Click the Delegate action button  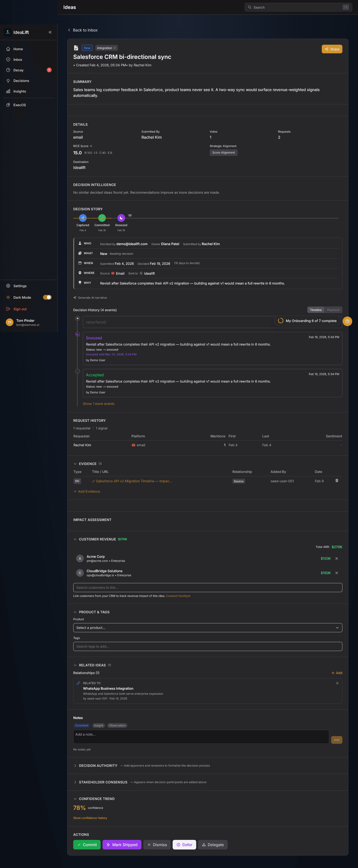point(213,845)
